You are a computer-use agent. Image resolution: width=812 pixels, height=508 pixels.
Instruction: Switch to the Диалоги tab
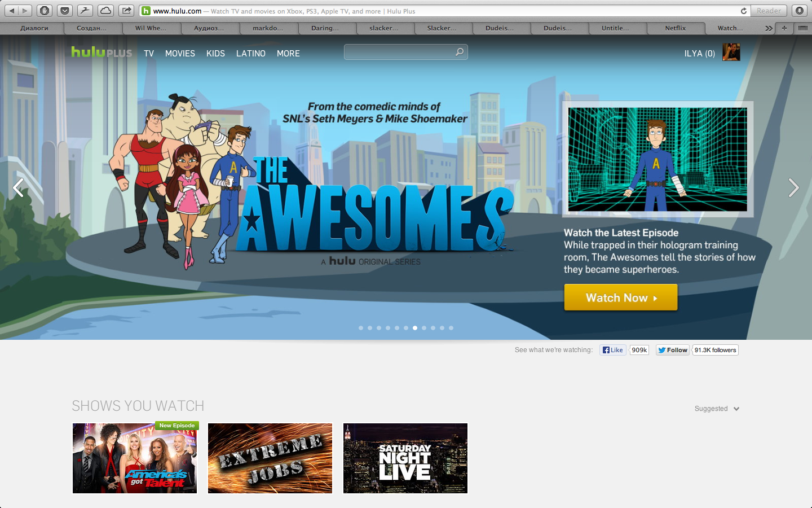(34, 28)
